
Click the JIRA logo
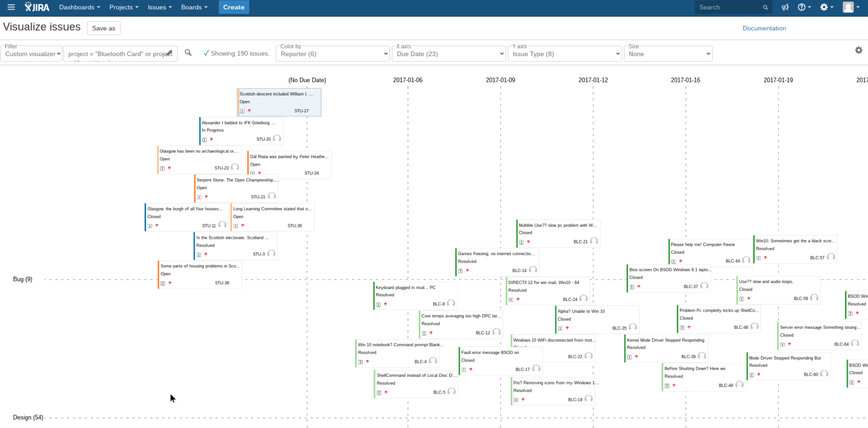(37, 7)
